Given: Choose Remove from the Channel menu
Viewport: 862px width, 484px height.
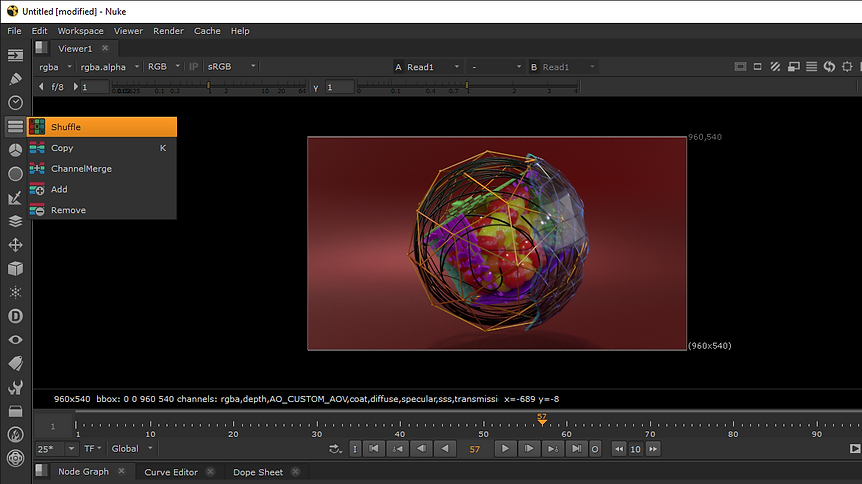Looking at the screenshot, I should click(x=102, y=210).
